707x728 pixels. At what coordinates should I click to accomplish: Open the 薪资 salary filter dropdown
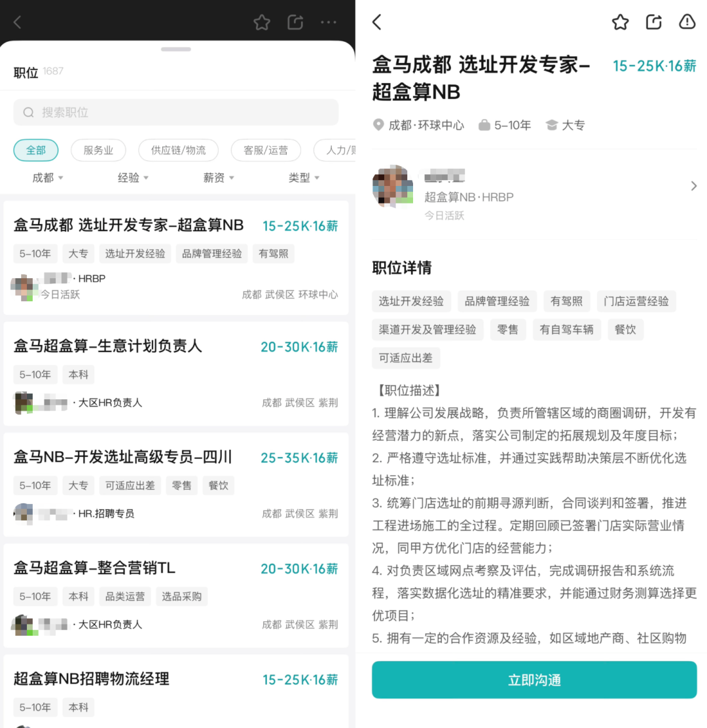coord(219,178)
